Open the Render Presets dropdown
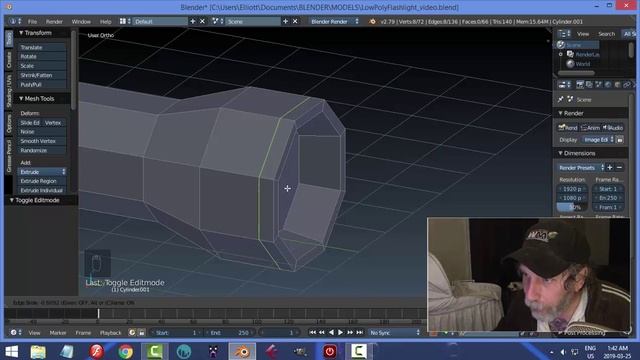The height and width of the screenshot is (360, 640). 580,168
